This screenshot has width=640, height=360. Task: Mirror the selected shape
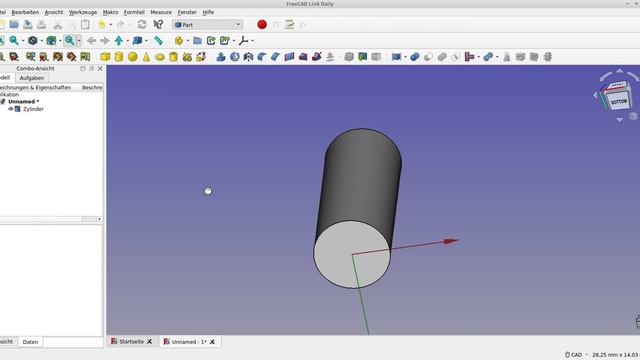(x=248, y=57)
